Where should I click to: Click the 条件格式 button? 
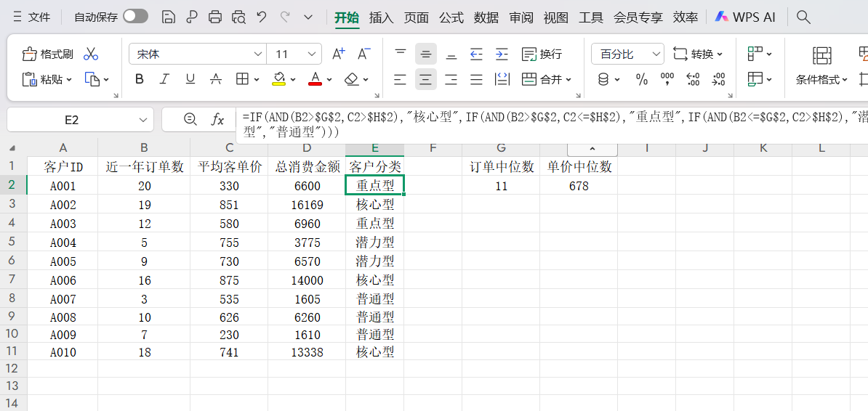click(x=821, y=79)
